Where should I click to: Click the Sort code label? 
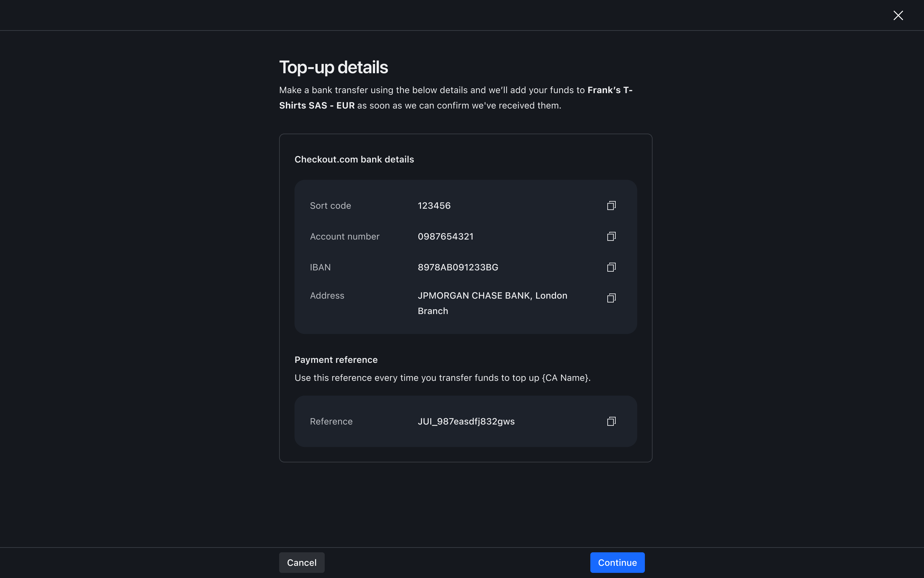(330, 206)
